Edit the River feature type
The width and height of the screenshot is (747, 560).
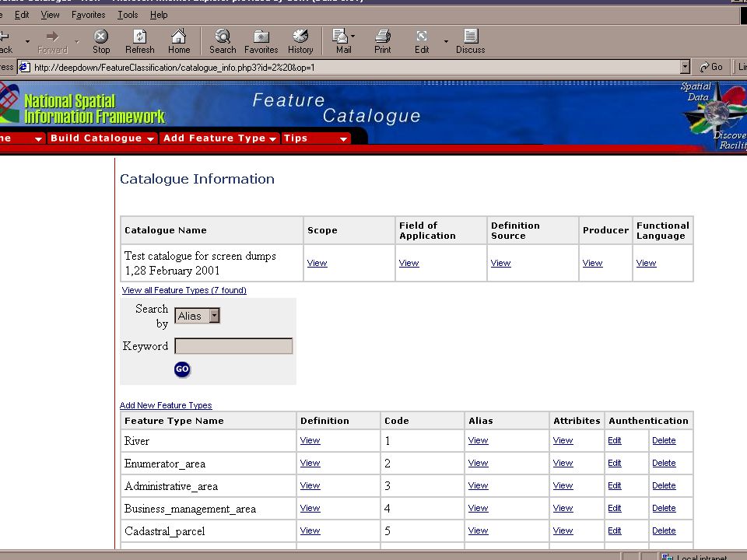tap(615, 440)
